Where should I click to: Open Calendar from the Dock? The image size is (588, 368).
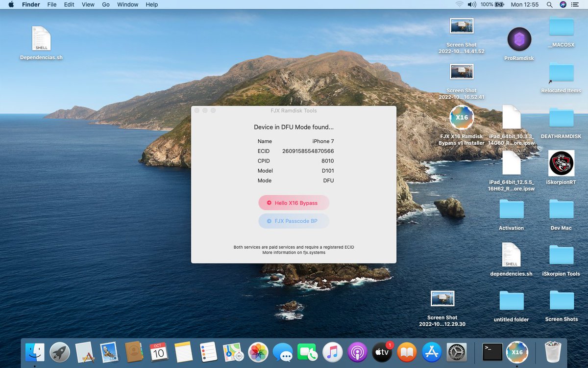[x=158, y=352]
